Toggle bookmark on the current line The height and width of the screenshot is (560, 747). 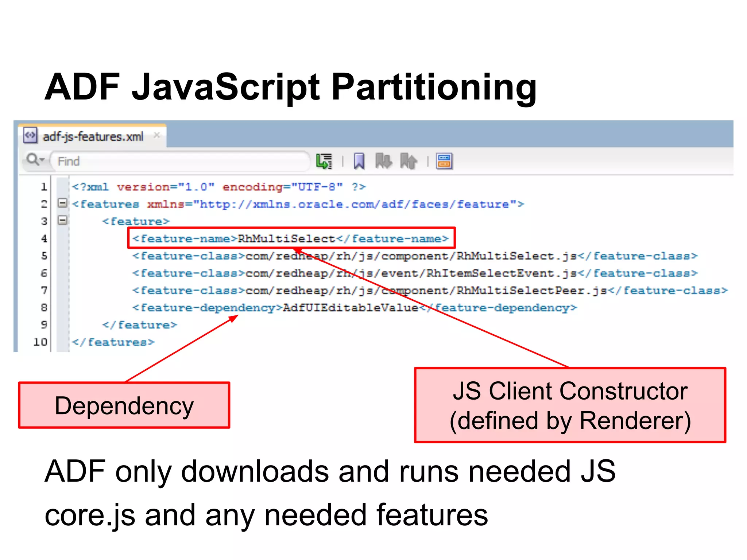[x=359, y=161]
